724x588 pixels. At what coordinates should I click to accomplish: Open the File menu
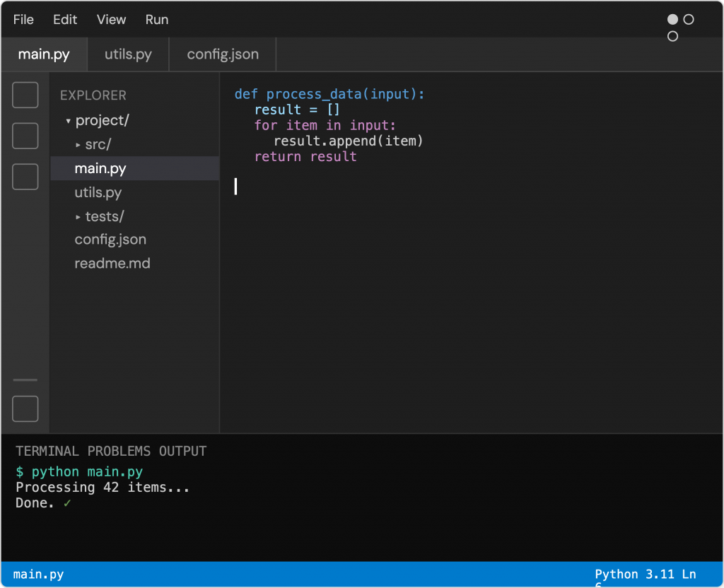[23, 19]
